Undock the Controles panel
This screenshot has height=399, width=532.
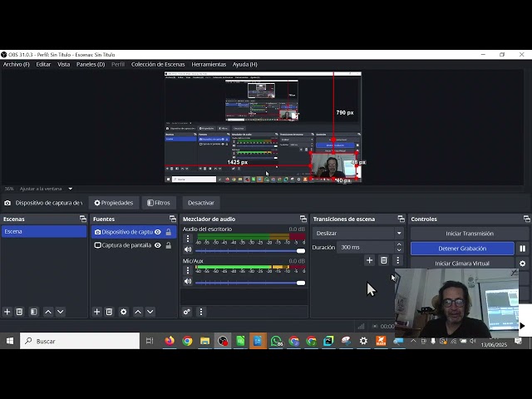(526, 219)
